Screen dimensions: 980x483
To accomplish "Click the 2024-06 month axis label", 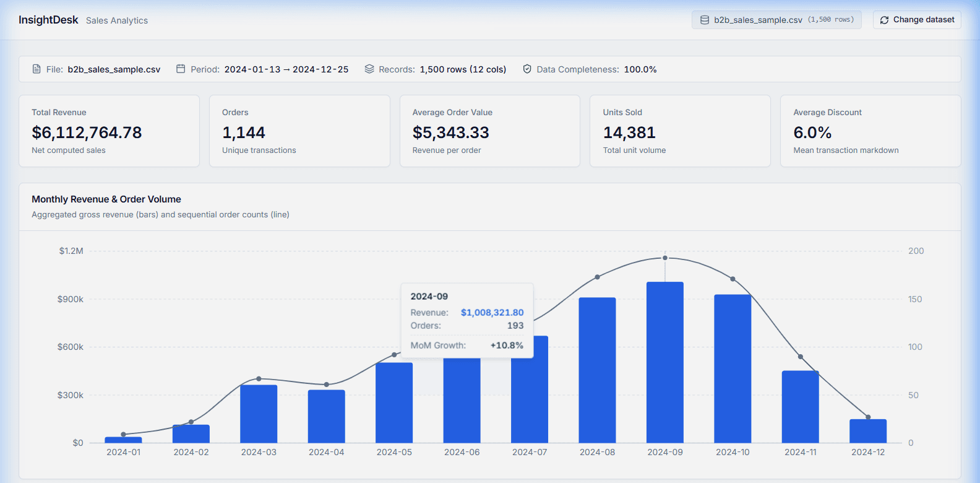I will pos(462,452).
